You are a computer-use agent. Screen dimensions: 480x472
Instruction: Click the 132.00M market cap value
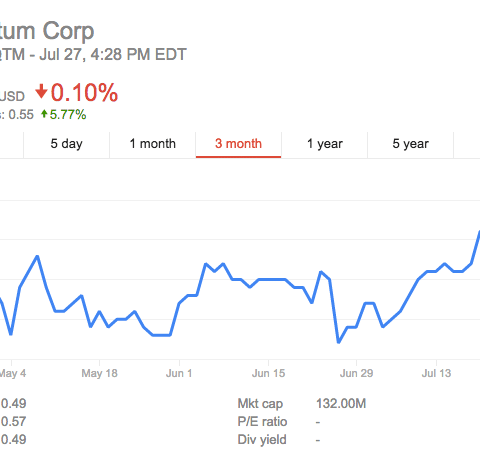(341, 404)
